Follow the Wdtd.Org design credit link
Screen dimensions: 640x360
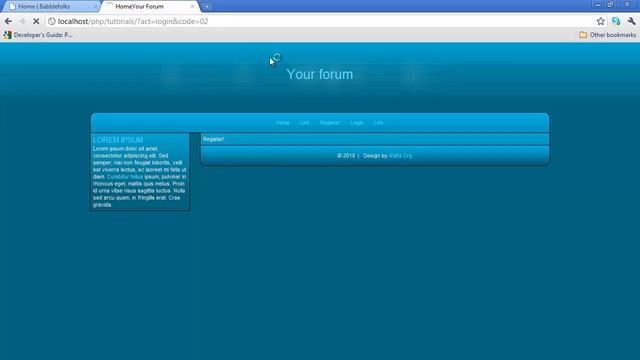pyautogui.click(x=400, y=156)
